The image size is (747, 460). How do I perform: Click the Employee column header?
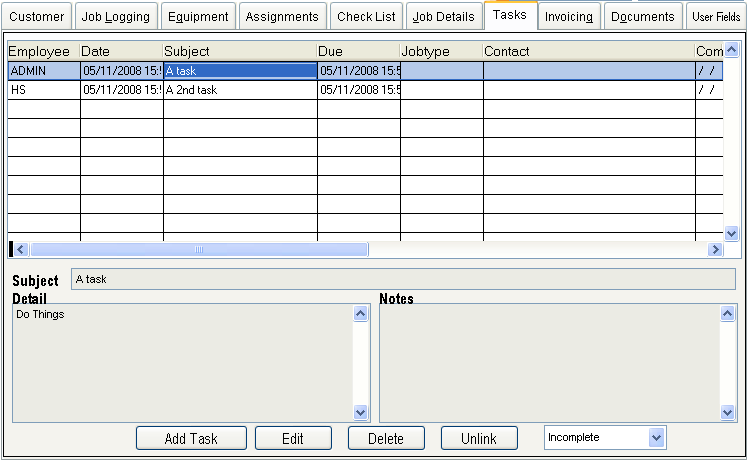tap(43, 51)
